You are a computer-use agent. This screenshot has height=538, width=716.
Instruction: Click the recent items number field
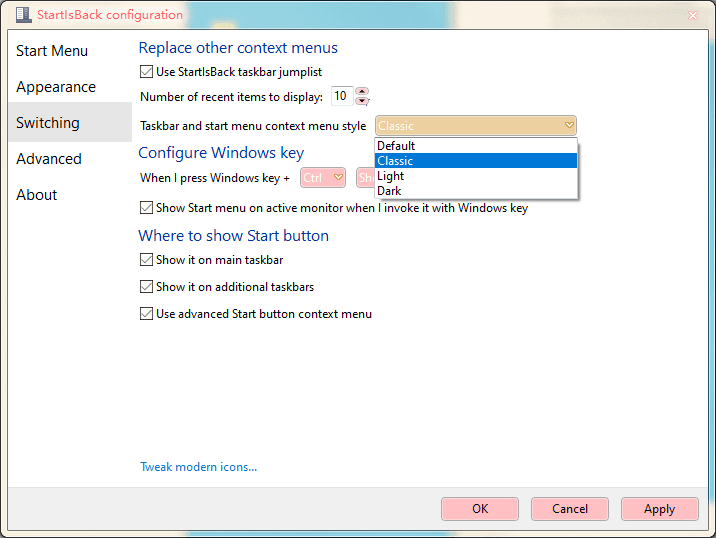342,96
